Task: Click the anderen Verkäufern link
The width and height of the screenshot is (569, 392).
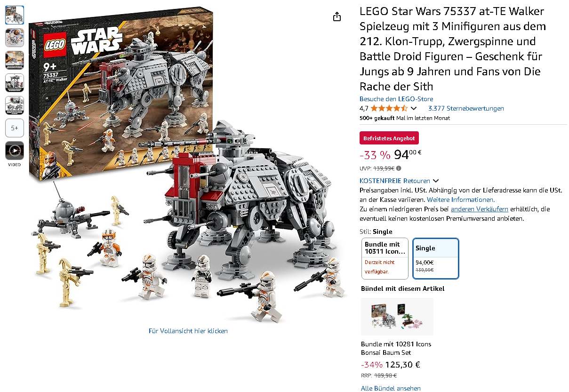Action: pyautogui.click(x=480, y=209)
